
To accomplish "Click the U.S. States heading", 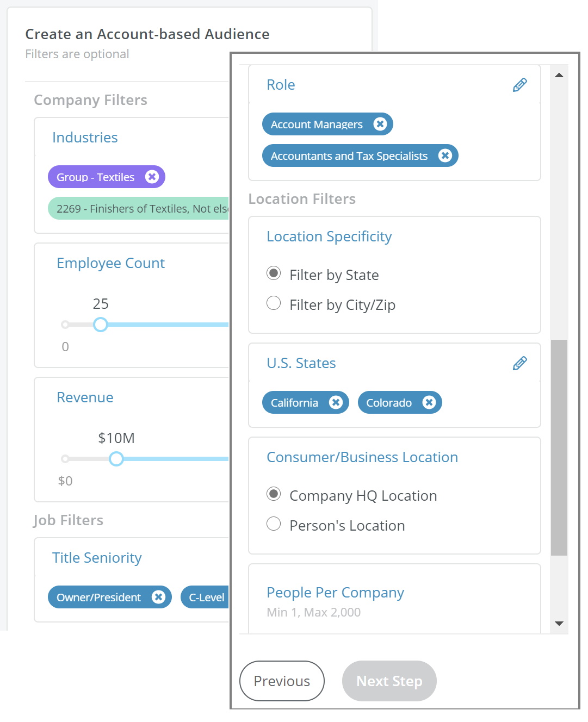I will pyautogui.click(x=301, y=363).
